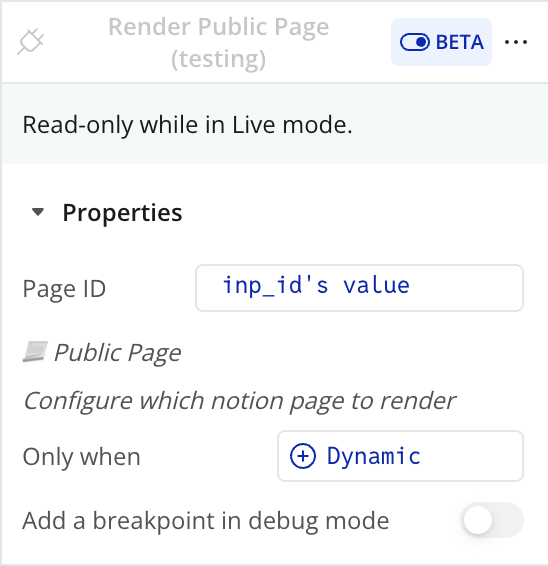Click the Read-only while in Live mode banner
The width and height of the screenshot is (548, 566).
tap(275, 124)
